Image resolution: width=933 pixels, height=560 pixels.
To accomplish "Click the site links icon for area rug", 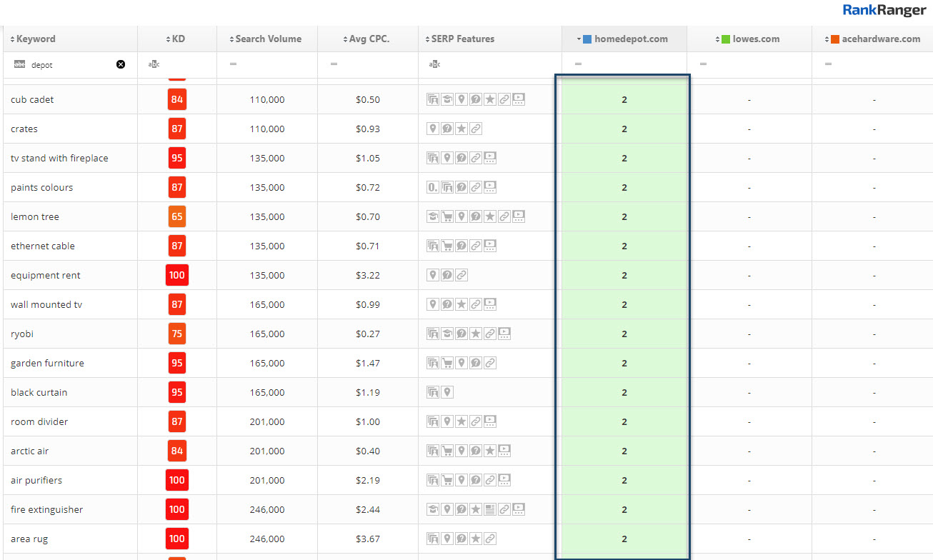I will click(x=490, y=539).
